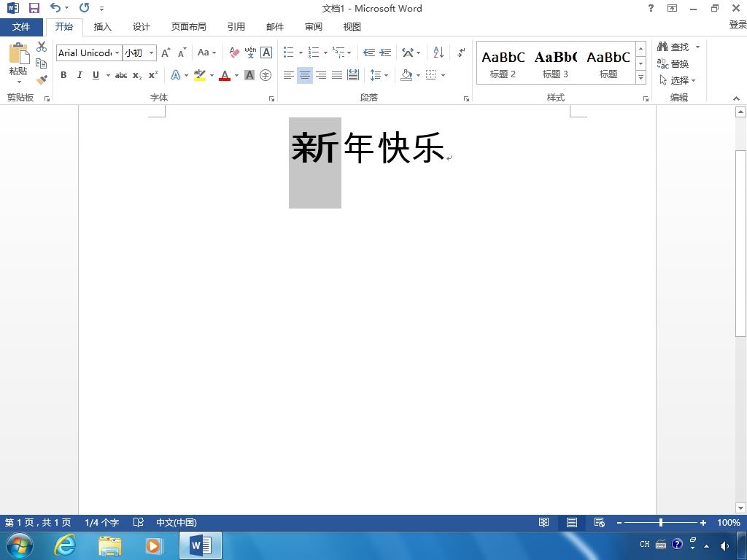Viewport: 747px width, 560px height.
Task: Open the bullets list dropdown
Action: (301, 52)
